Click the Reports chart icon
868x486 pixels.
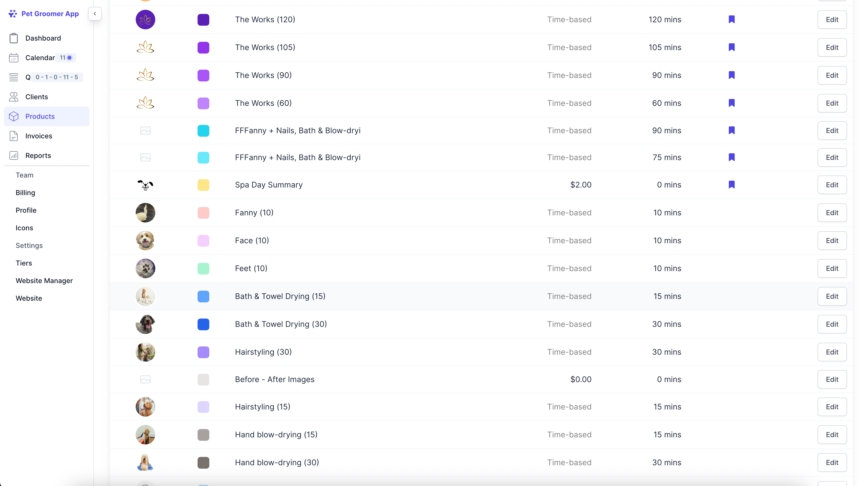[x=13, y=155]
